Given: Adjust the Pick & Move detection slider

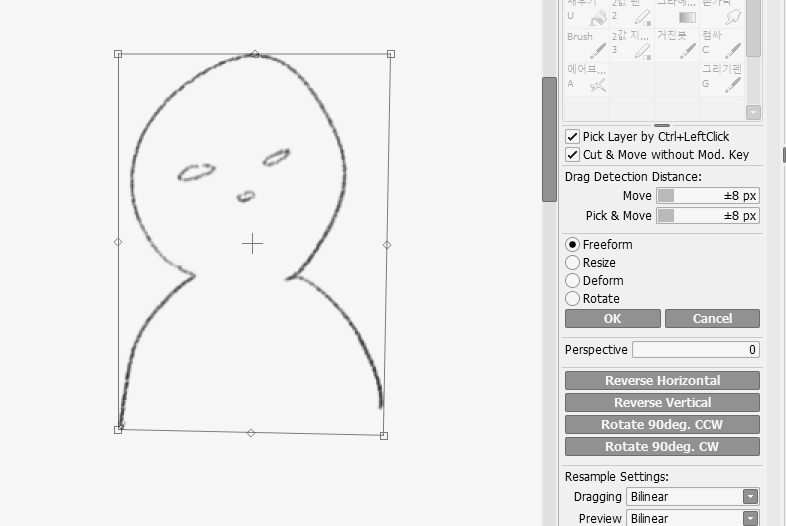Looking at the screenshot, I should [708, 216].
